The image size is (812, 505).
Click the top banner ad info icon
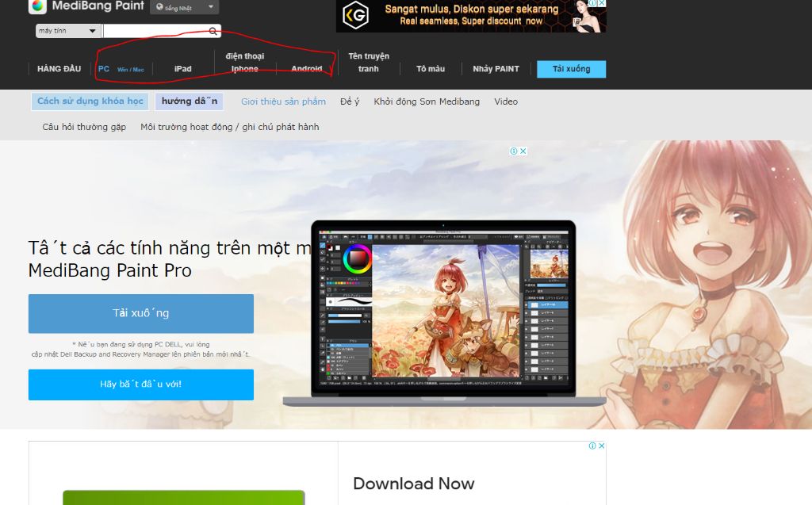(593, 3)
